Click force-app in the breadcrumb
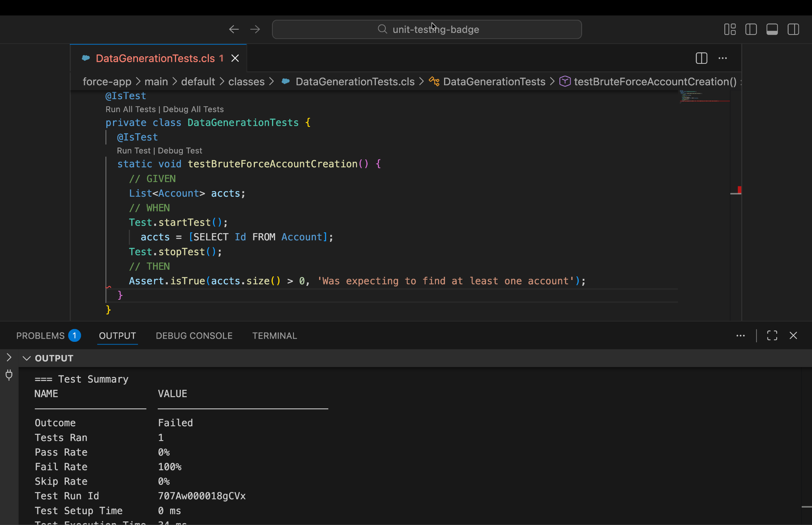This screenshot has height=525, width=812. click(107, 82)
